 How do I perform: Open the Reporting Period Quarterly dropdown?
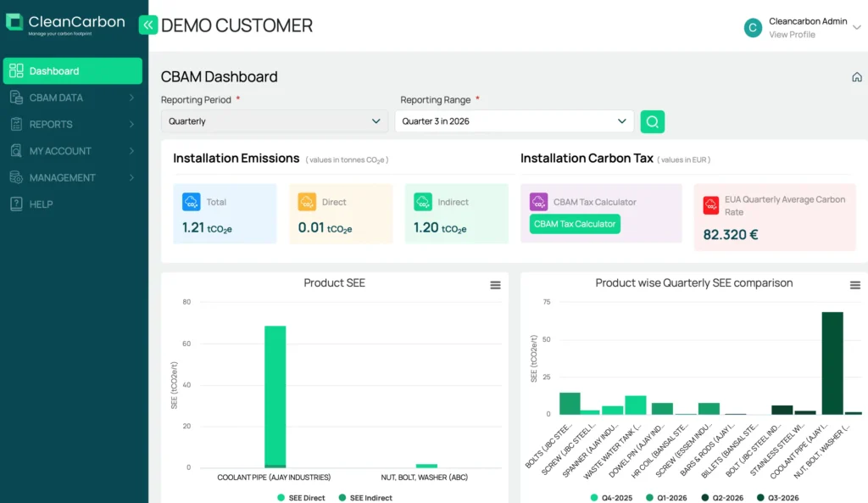pos(275,121)
